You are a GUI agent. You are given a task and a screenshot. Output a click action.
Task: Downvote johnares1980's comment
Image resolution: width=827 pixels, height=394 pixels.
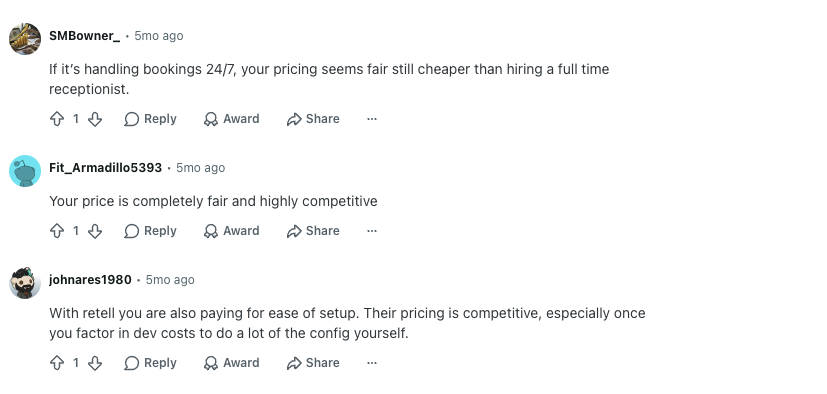pyautogui.click(x=95, y=363)
